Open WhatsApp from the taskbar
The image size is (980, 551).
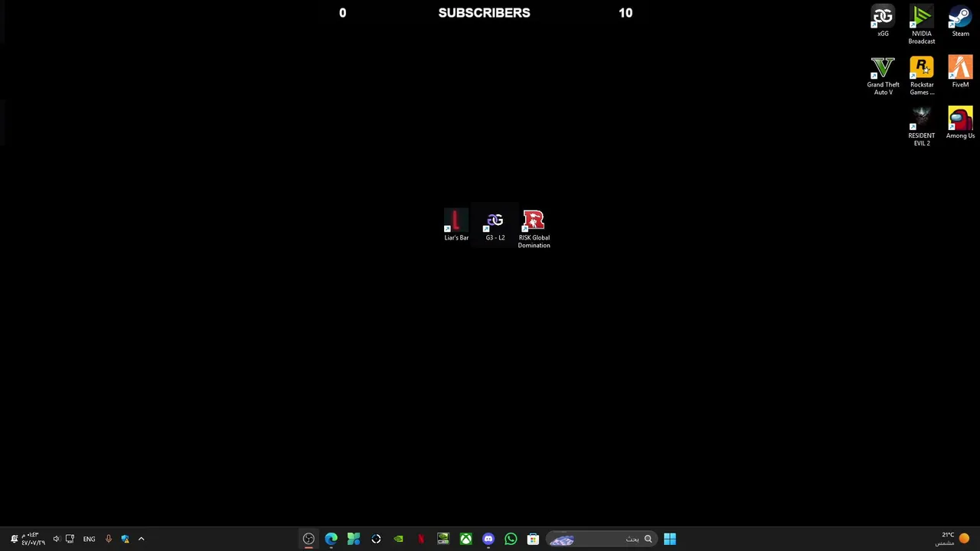click(511, 539)
